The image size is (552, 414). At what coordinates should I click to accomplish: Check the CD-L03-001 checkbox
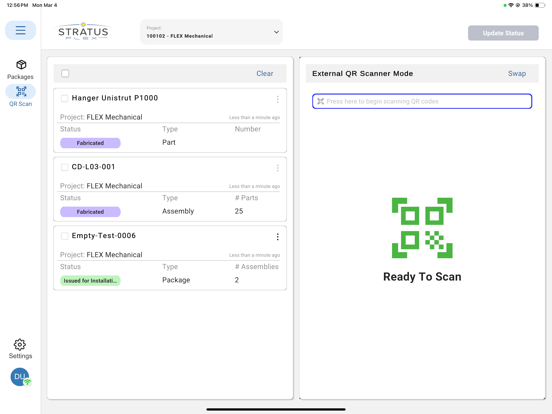click(64, 167)
